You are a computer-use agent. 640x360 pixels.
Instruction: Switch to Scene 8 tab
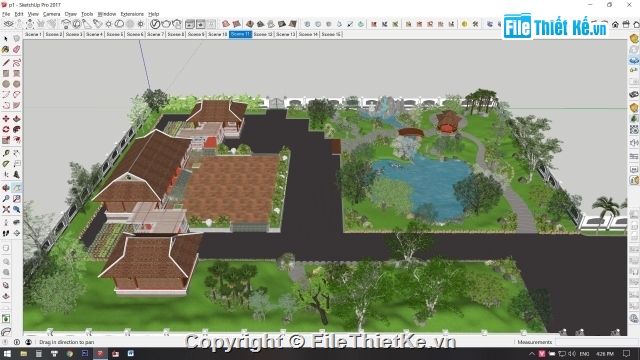[x=176, y=34]
